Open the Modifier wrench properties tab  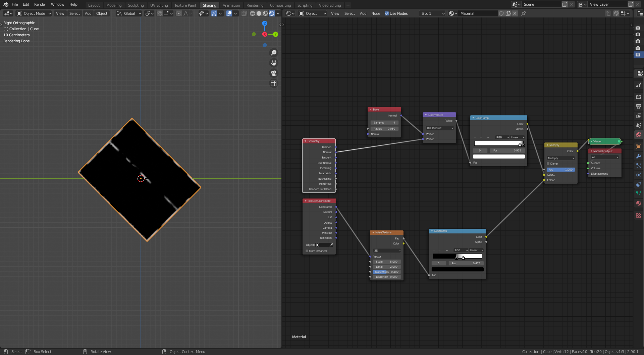click(639, 156)
